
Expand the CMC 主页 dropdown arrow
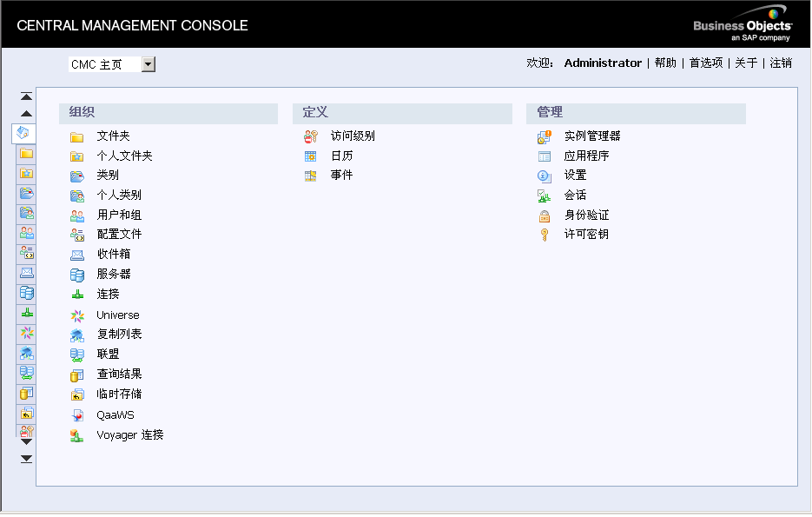(x=148, y=64)
